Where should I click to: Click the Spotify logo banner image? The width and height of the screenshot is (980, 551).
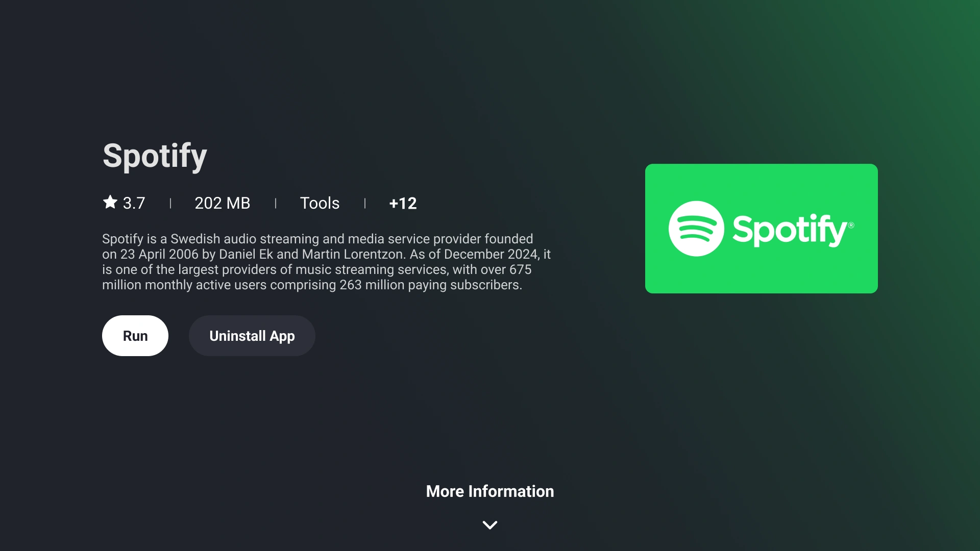click(x=762, y=229)
